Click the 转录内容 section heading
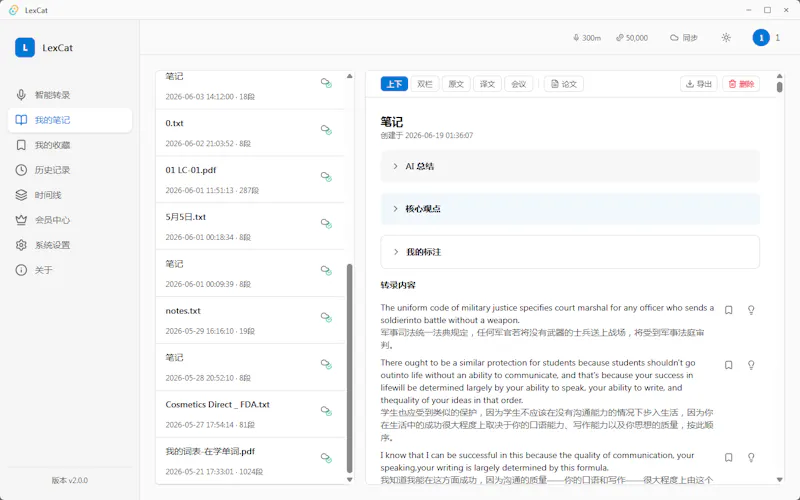The width and height of the screenshot is (800, 500). [x=398, y=285]
